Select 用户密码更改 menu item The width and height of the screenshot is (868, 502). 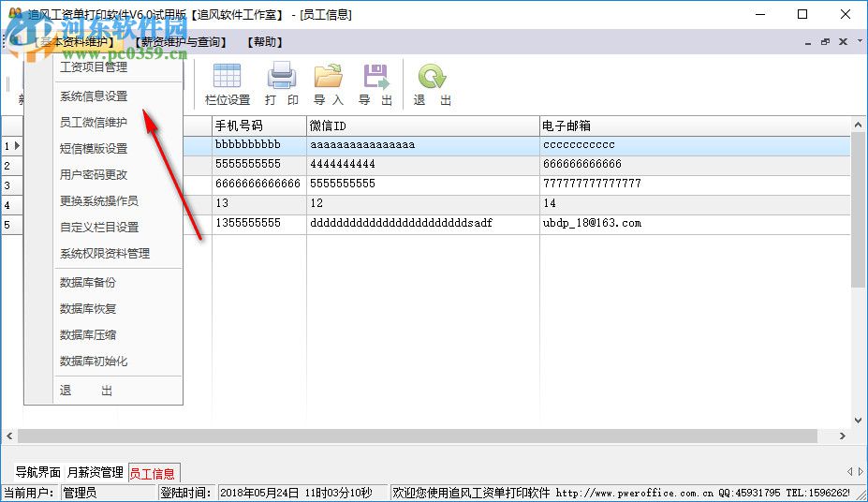click(94, 175)
